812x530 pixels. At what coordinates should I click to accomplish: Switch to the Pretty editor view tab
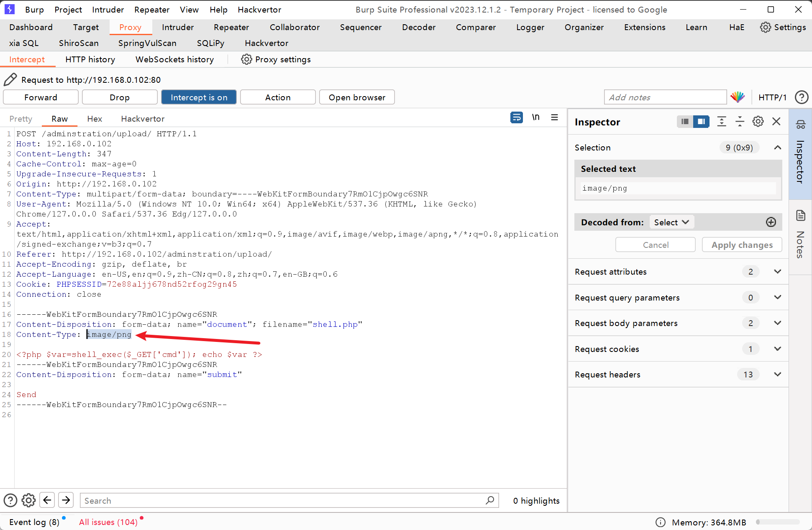(20, 119)
